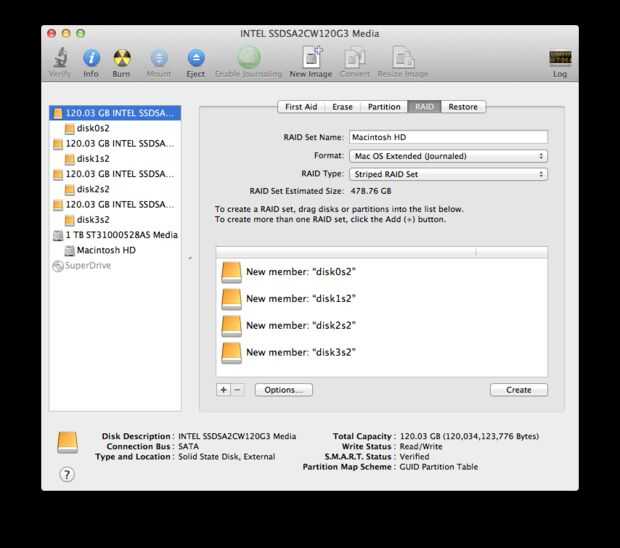Open RAID Options dialog
This screenshot has width=620, height=548.
pyautogui.click(x=284, y=390)
